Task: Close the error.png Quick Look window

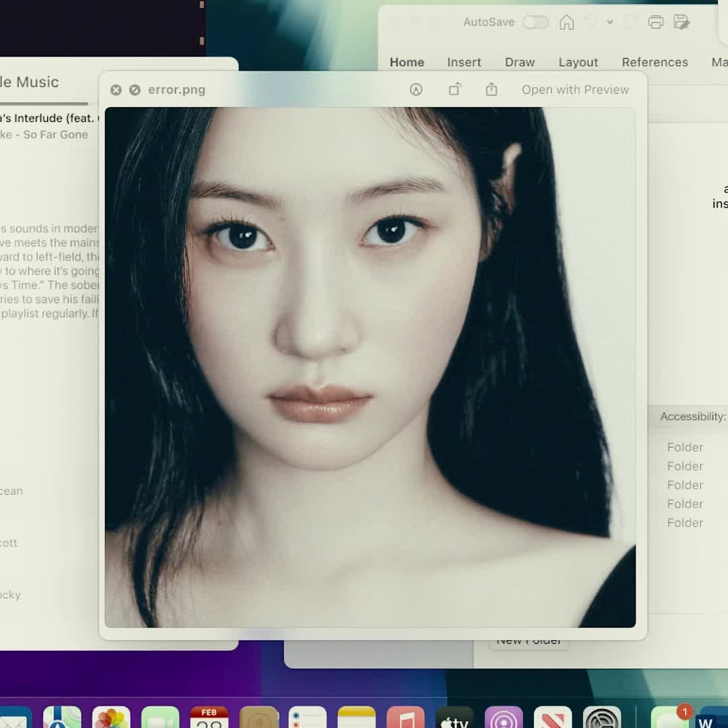Action: click(116, 90)
